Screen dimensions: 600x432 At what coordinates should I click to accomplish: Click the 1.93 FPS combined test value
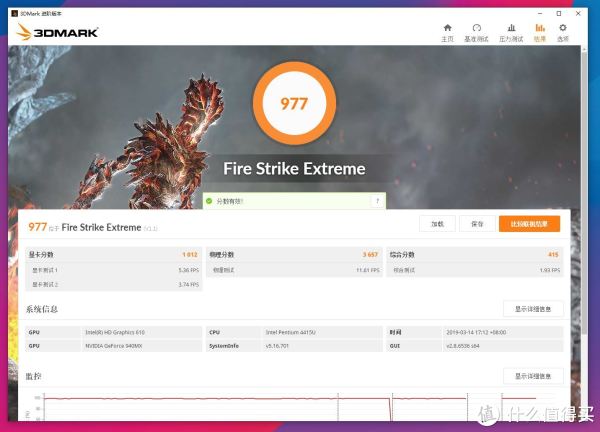pyautogui.click(x=550, y=270)
